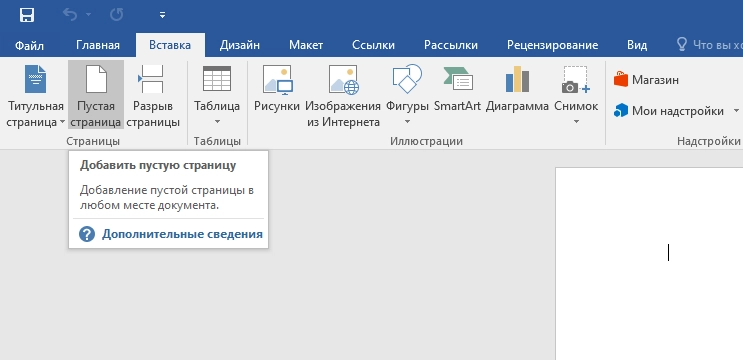
Task: Click the Добавить пустую страницу tooltip title
Action: point(158,165)
